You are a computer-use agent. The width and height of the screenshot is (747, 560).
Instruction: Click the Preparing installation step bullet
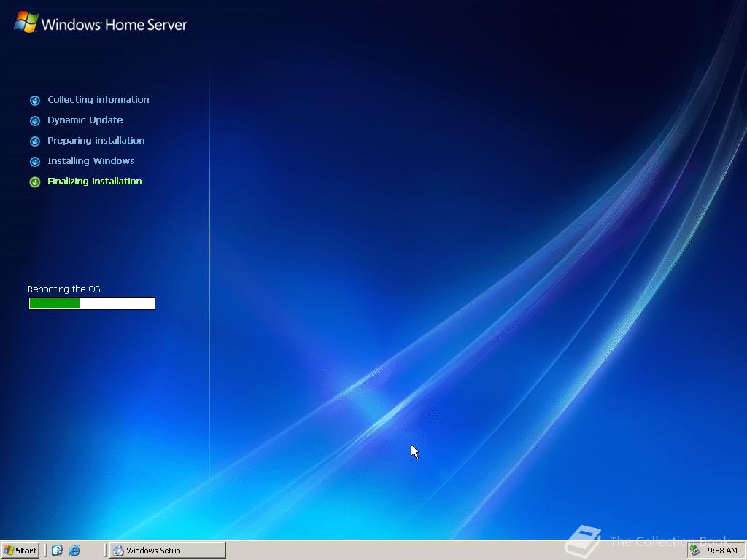tap(35, 141)
